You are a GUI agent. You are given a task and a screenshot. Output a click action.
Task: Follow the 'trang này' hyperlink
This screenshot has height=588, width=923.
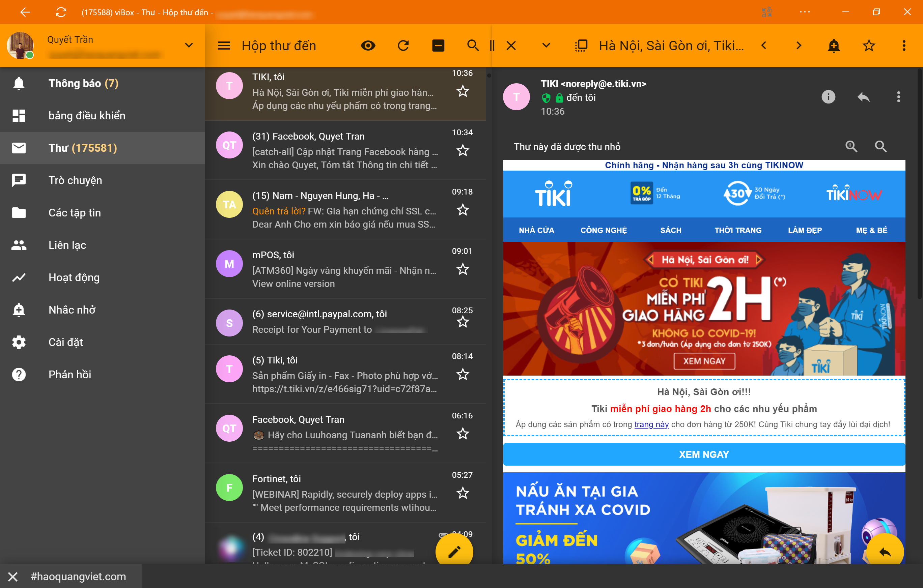click(651, 424)
